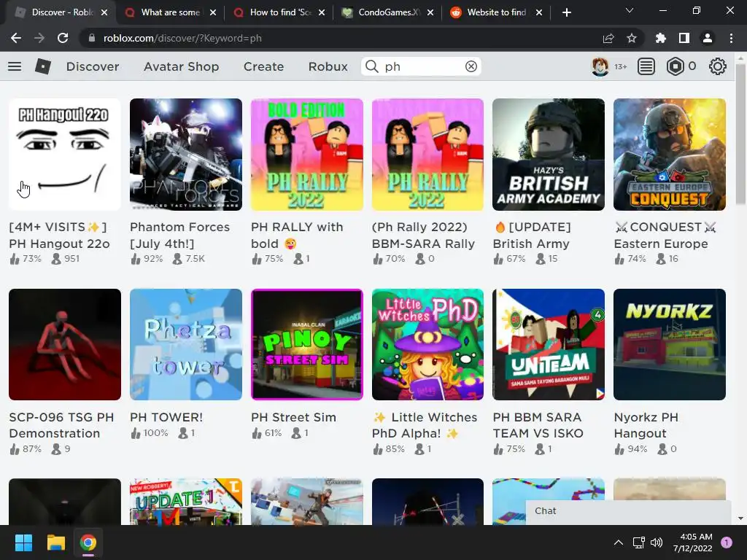
Task: Close the CondoGames tab
Action: tap(430, 12)
